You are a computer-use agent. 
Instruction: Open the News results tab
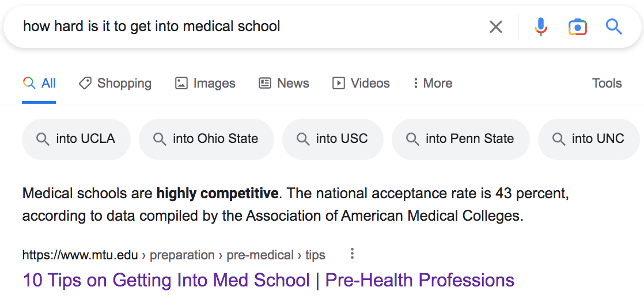click(284, 84)
